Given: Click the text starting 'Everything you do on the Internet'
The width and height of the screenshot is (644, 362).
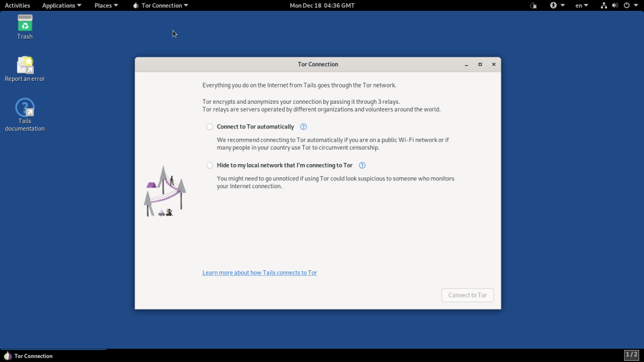Looking at the screenshot, I should tap(300, 85).
